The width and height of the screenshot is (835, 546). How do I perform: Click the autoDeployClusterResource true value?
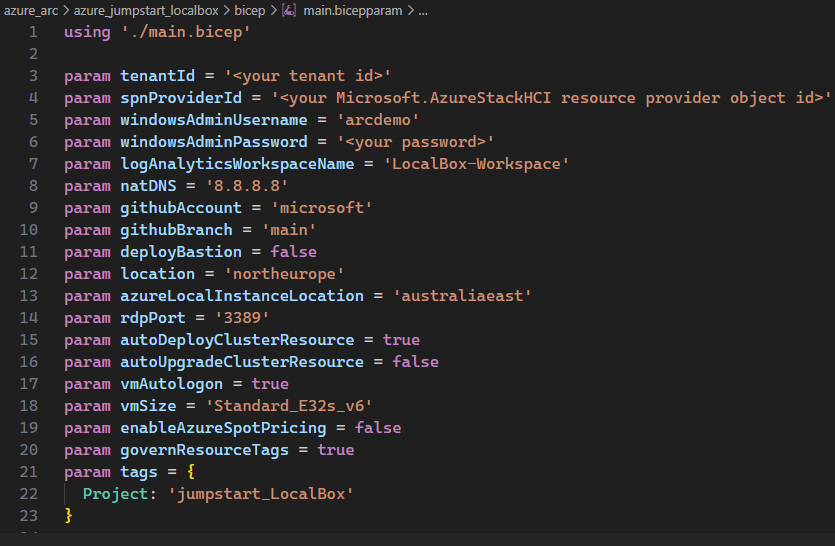(401, 340)
